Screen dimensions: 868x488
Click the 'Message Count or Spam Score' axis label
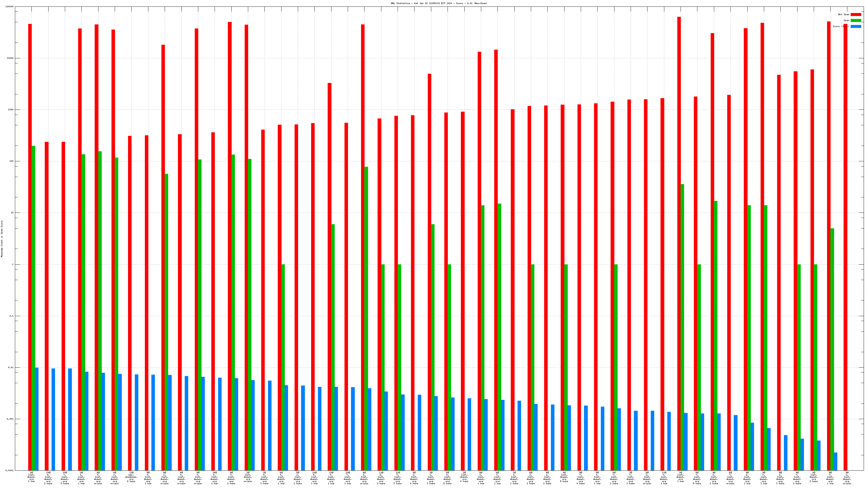click(2, 239)
